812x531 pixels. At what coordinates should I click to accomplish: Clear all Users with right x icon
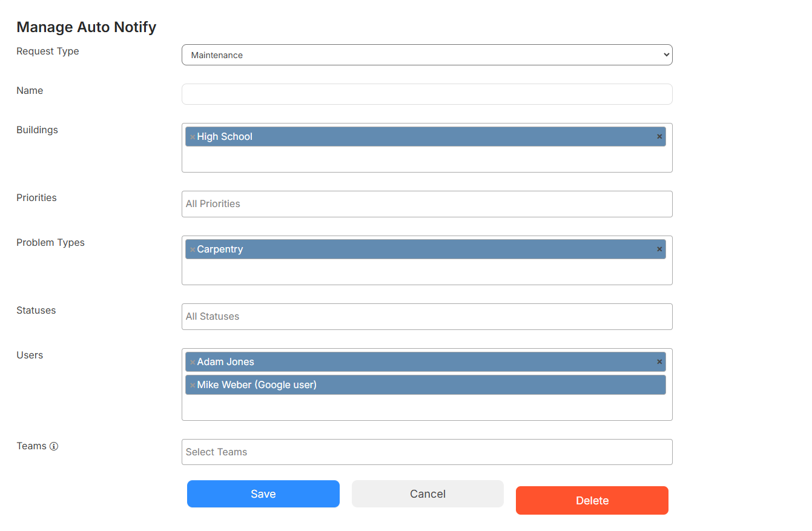tap(659, 361)
